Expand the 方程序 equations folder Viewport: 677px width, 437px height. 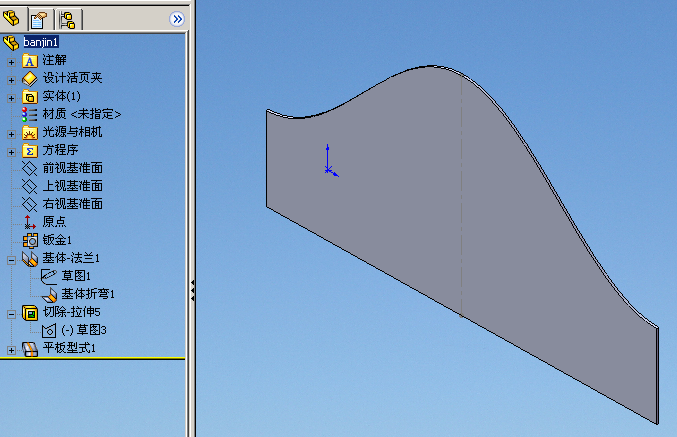click(x=11, y=152)
